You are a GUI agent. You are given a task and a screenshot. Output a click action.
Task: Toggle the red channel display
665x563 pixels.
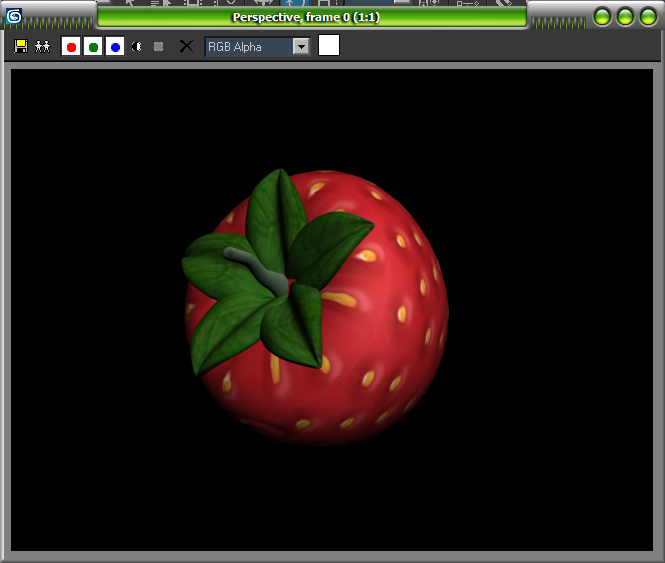point(71,47)
